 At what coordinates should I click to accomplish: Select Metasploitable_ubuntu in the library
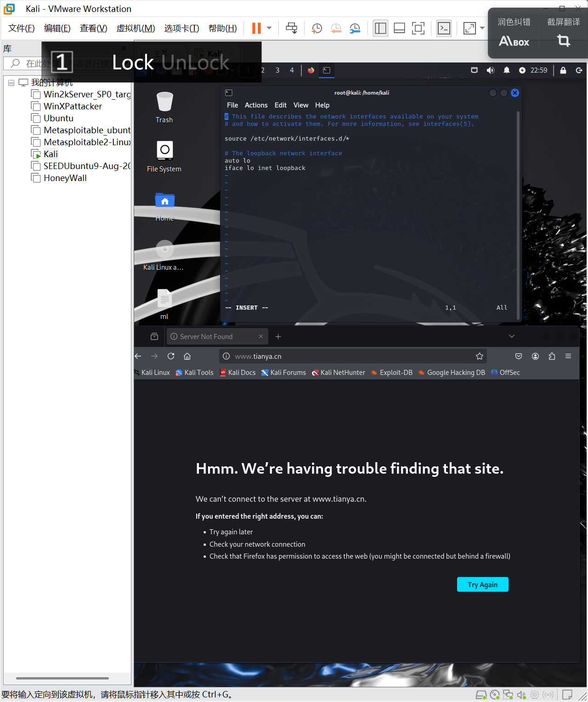point(81,130)
